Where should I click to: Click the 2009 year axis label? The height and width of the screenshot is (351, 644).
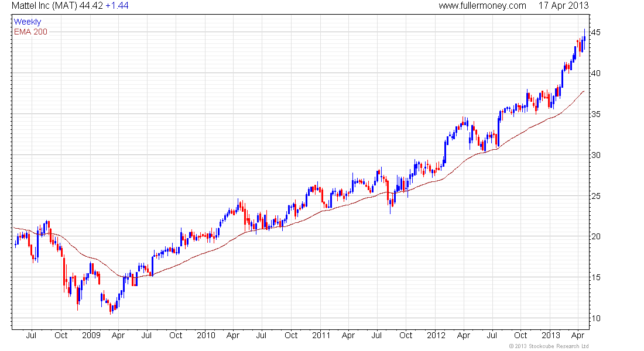(91, 335)
